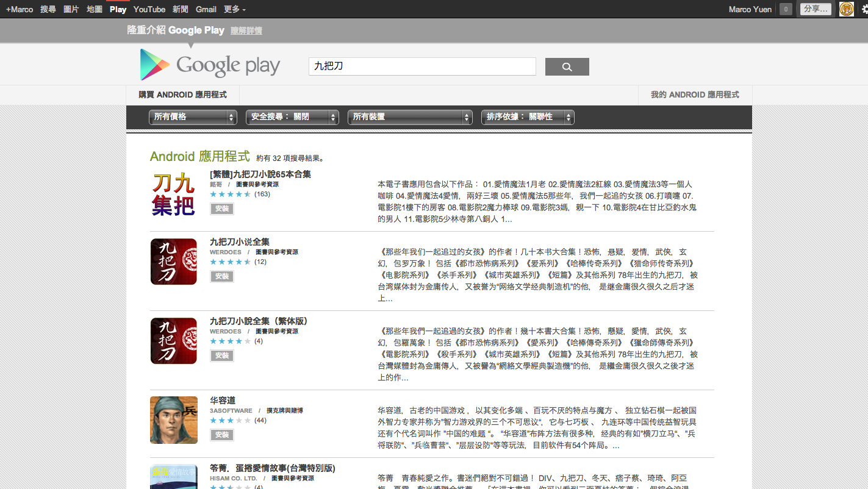Open developer link 銘哥
Viewport: 868px width, 489px height.
216,184
